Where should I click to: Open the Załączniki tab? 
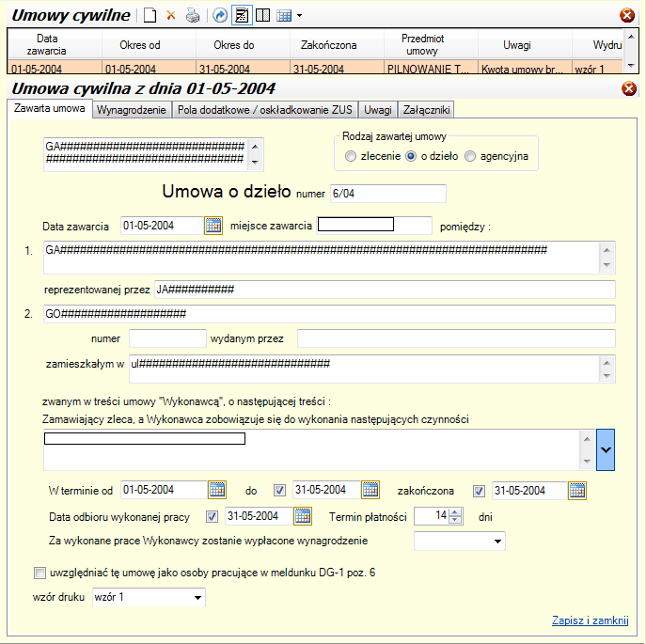point(426,110)
